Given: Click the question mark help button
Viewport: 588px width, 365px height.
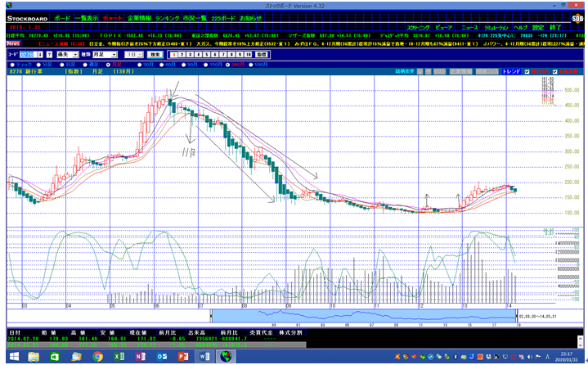Looking at the screenshot, I should point(49,54).
